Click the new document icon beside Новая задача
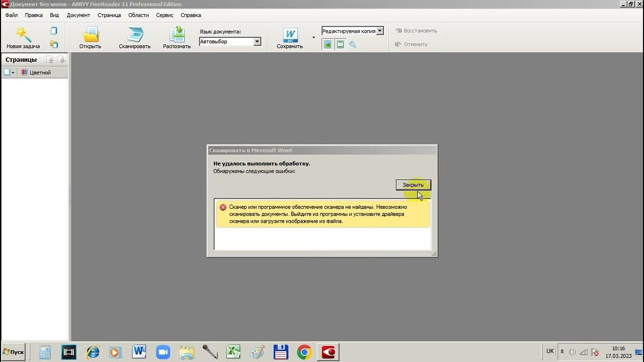 click(54, 31)
